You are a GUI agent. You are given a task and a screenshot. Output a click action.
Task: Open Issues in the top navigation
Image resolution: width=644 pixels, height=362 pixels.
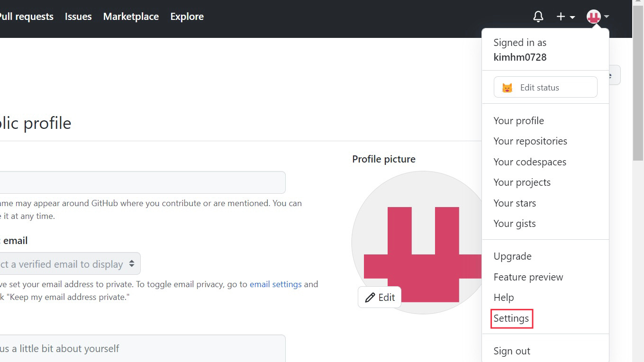(78, 17)
